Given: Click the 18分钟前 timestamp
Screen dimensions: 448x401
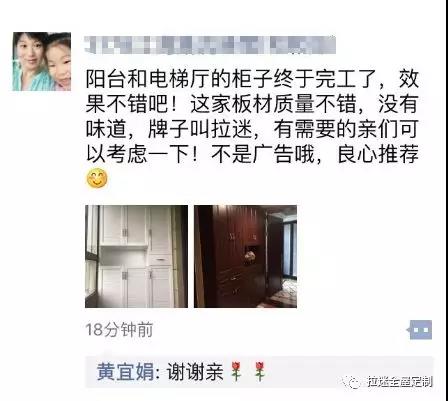Looking at the screenshot, I should pyautogui.click(x=119, y=330).
